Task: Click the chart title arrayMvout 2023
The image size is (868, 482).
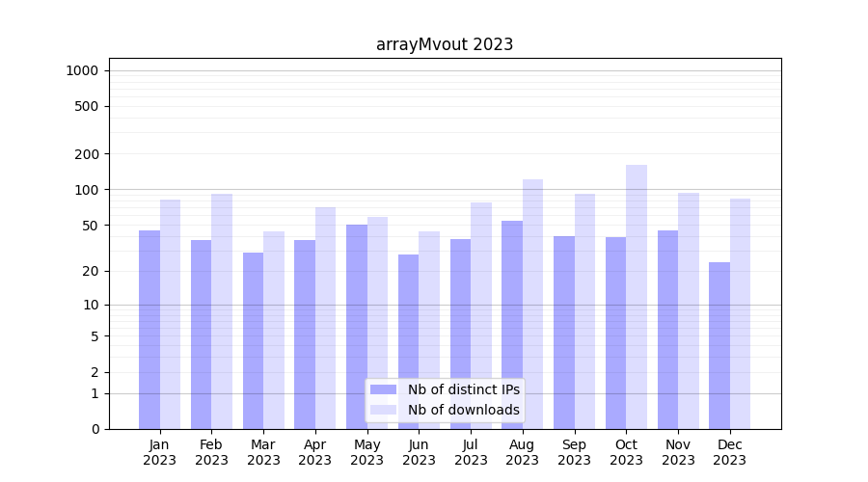Action: 445,44
